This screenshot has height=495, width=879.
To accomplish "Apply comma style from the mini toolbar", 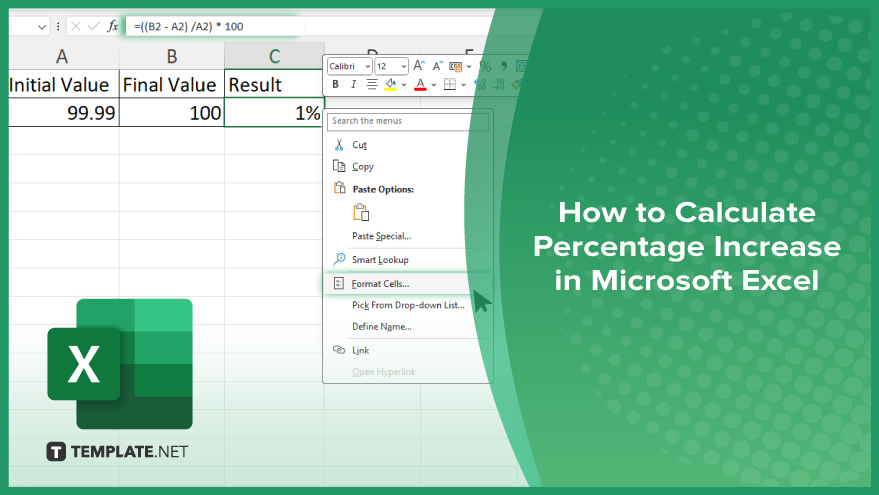I will [503, 67].
